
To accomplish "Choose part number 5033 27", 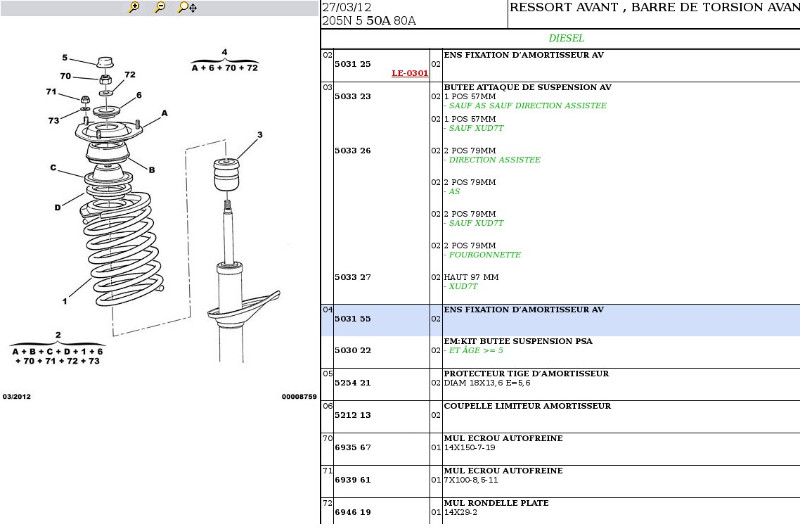I will click(x=352, y=277).
